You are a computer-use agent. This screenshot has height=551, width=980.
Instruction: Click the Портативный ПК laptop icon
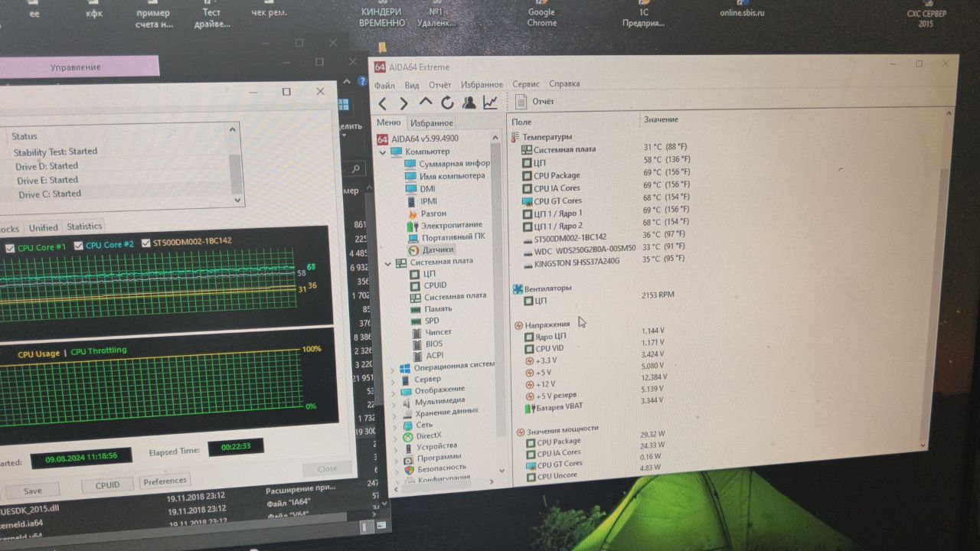[x=414, y=237]
